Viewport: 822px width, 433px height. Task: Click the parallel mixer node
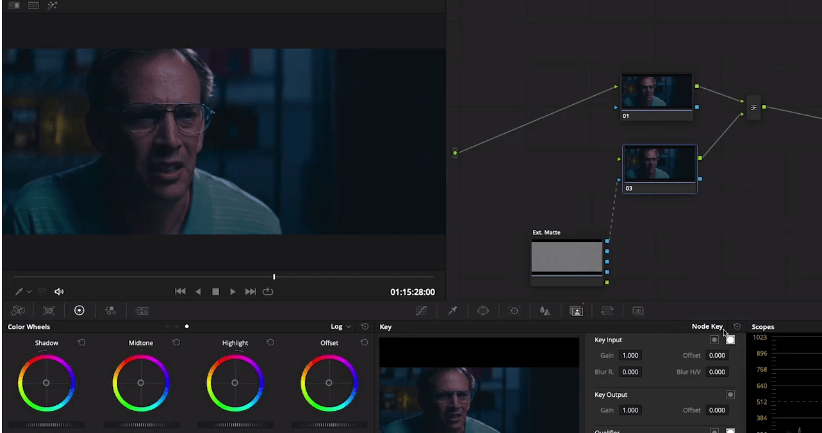click(x=753, y=107)
